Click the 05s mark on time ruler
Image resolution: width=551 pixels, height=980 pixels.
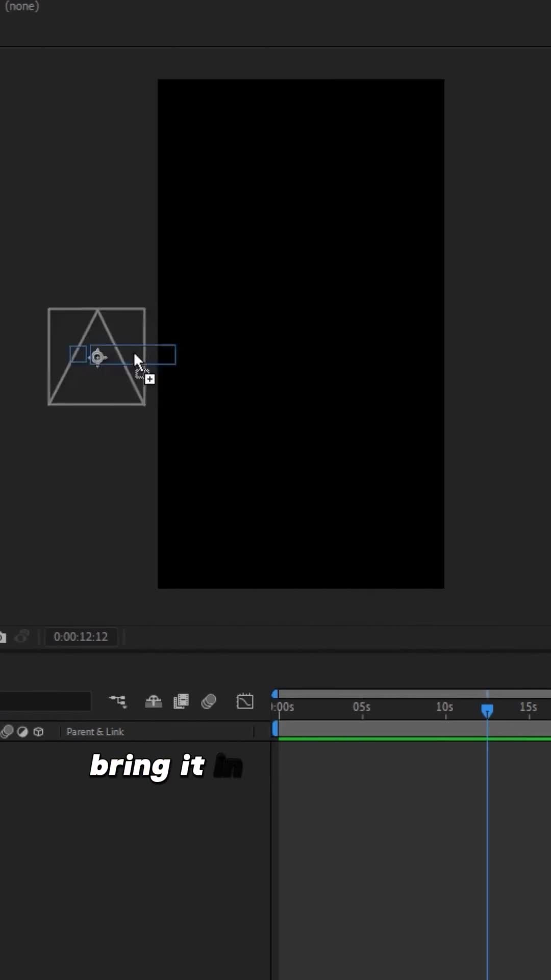pyautogui.click(x=362, y=707)
